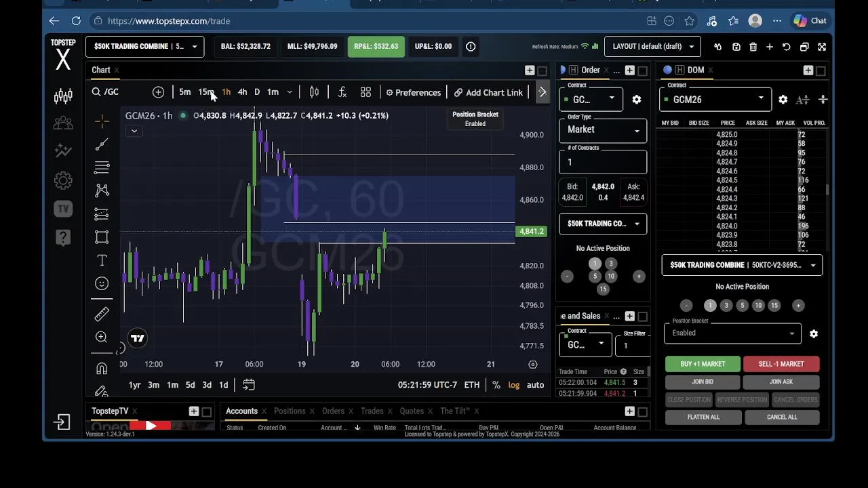
Task: Select the Text annotation tool
Action: 102,260
